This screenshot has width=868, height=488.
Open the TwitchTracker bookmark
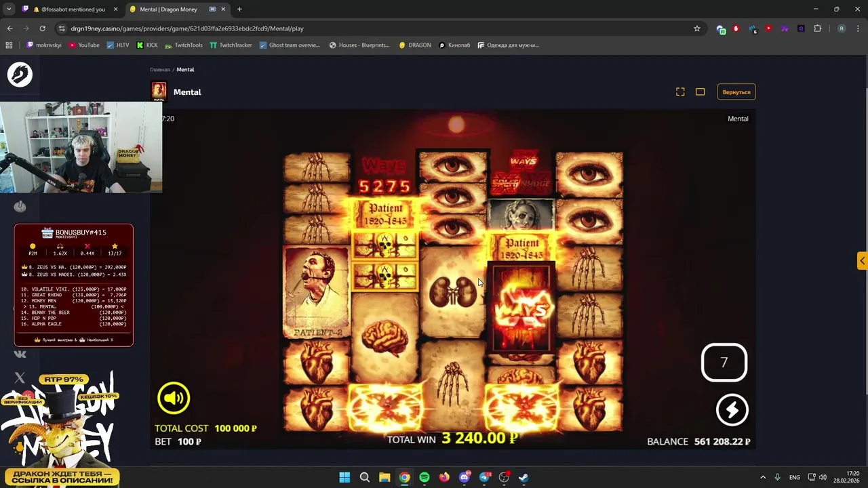(231, 45)
